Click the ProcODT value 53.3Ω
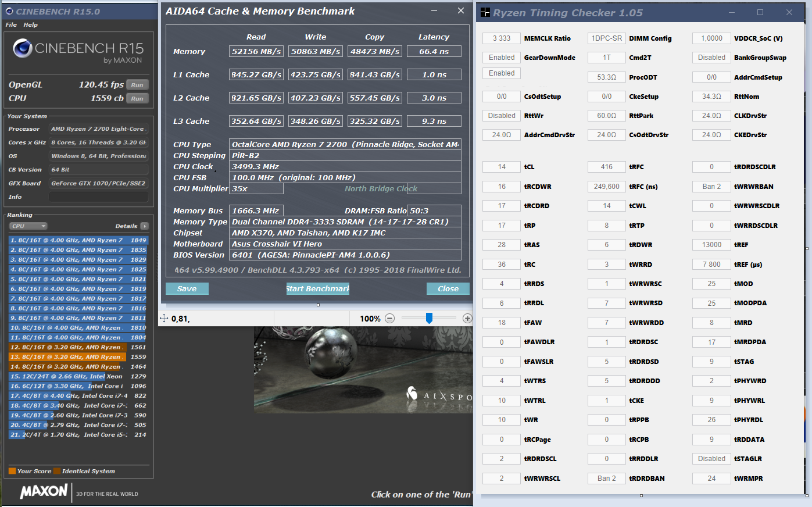Viewport: 812px width, 507px height. click(x=607, y=77)
